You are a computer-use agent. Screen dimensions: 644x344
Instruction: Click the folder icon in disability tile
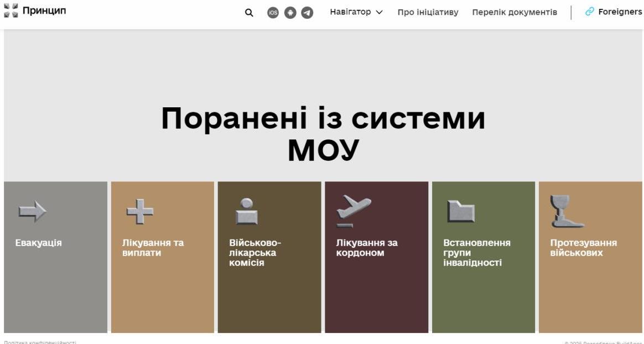(x=461, y=211)
